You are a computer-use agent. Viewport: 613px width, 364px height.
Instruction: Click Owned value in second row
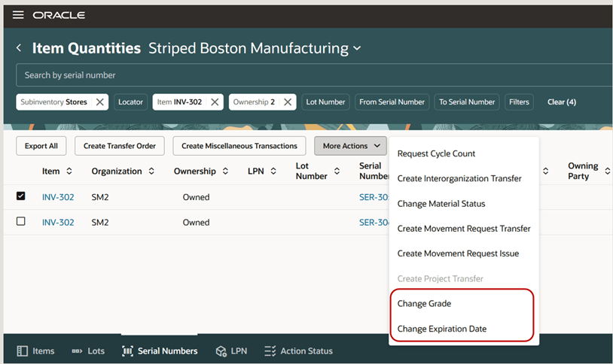pos(196,222)
